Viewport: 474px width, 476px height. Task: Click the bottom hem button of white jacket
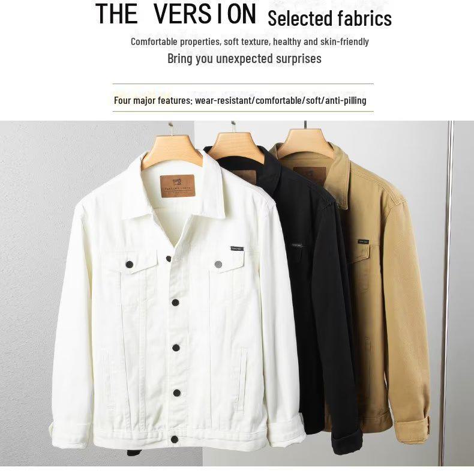tap(175, 439)
